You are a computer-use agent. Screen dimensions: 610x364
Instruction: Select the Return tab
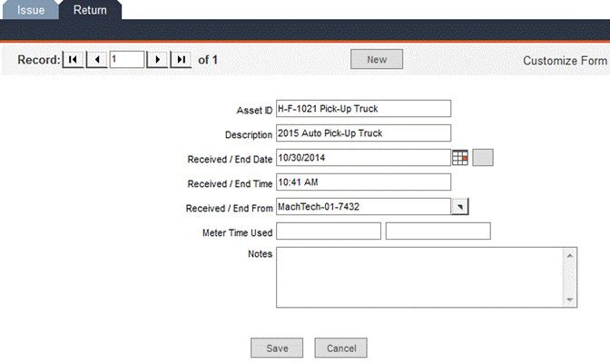click(90, 11)
